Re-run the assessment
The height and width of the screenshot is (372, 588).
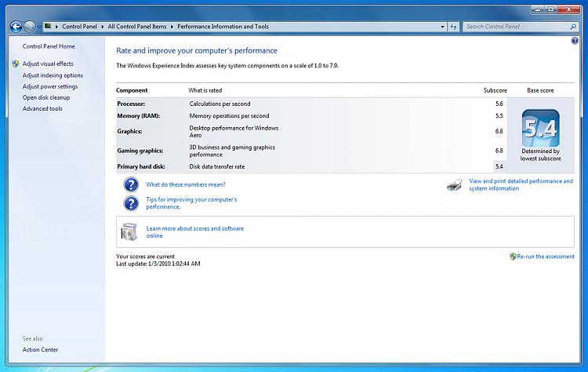pos(545,257)
